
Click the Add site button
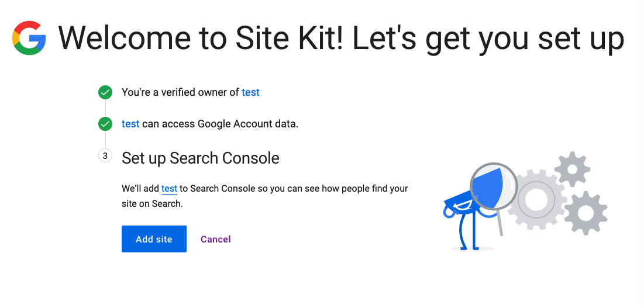point(154,239)
